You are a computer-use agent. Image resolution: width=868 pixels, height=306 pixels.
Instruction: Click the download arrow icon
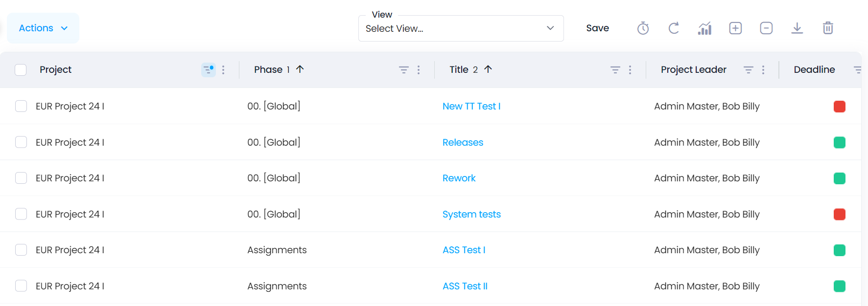pos(797,28)
